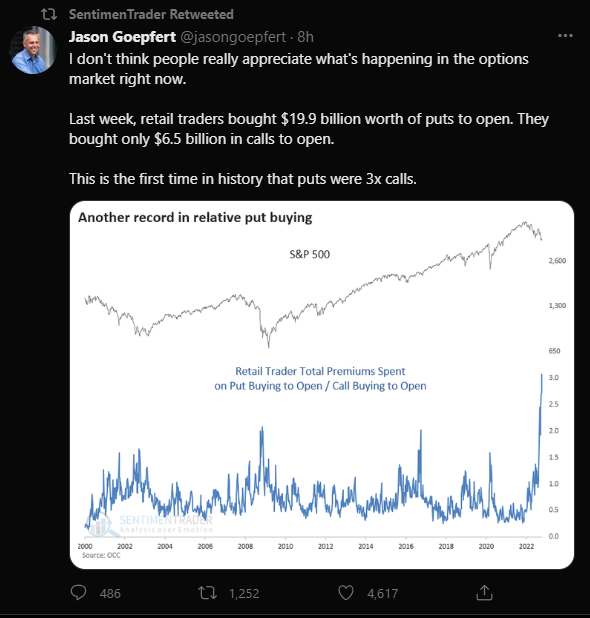The image size is (590, 618).
Task: Click the reply speech bubble icon
Action: tap(78, 592)
